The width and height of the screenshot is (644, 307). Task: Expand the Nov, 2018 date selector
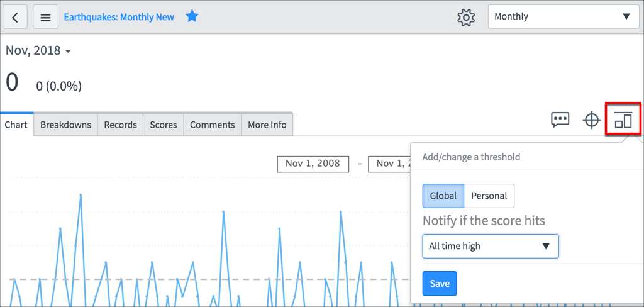(38, 51)
